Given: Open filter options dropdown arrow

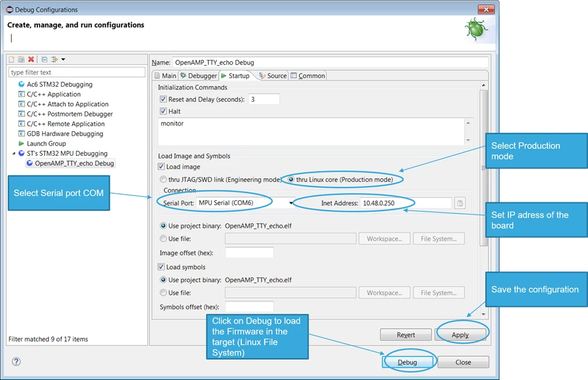Looking at the screenshot, I should (63, 59).
